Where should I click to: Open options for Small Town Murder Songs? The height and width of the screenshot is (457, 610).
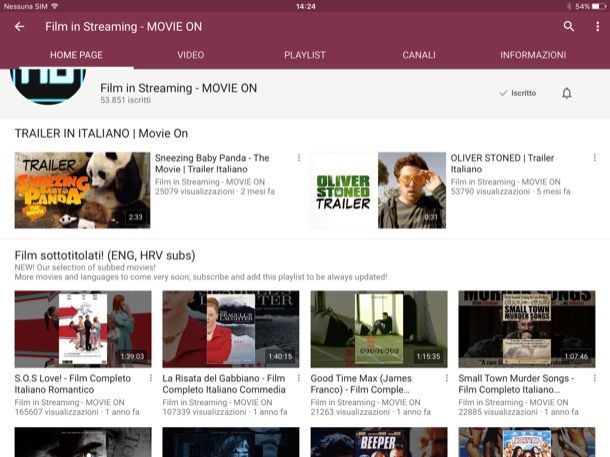pos(594,378)
